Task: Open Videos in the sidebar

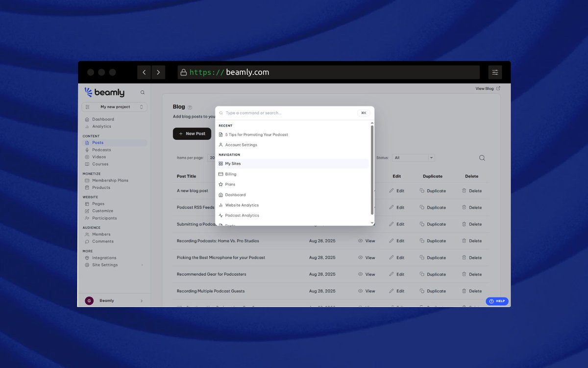Action: [99, 157]
